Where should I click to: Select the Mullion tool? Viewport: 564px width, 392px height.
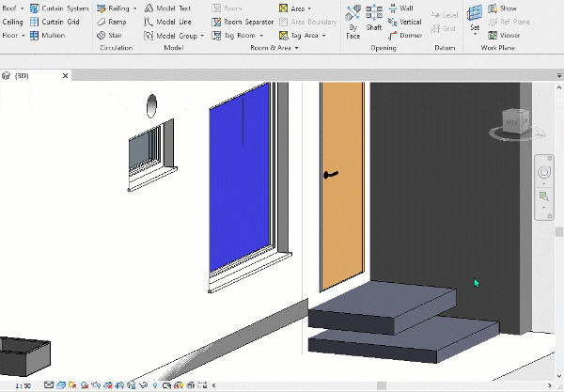click(48, 35)
